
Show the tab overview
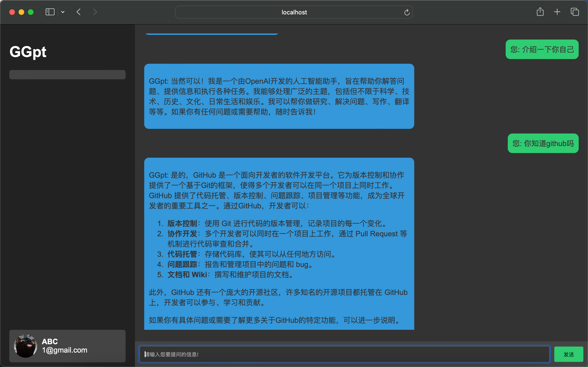575,12
